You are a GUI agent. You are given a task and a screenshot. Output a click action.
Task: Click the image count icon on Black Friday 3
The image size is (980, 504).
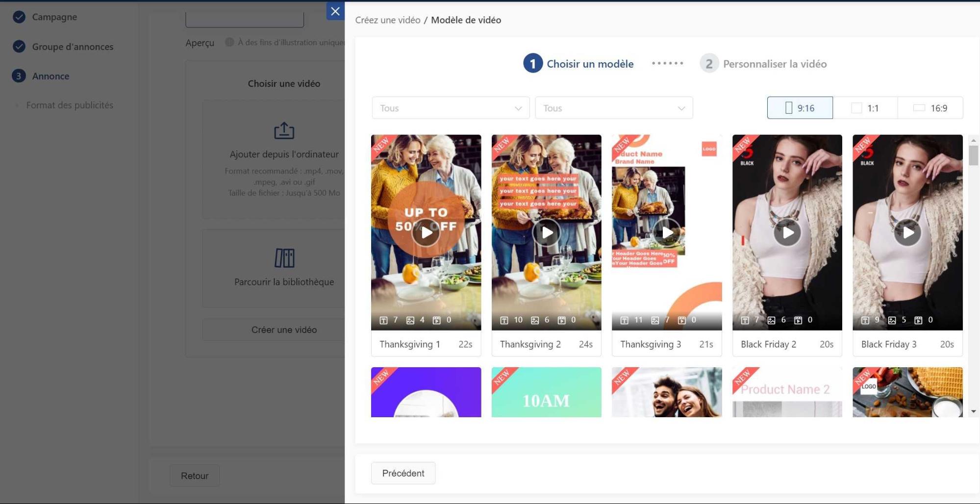892,320
